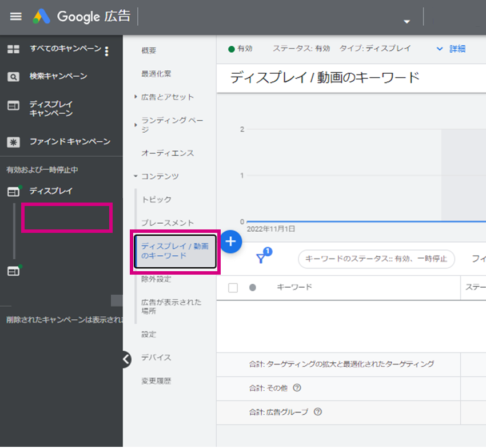Open 検索キャンペーン in sidebar
The width and height of the screenshot is (486, 448).
(58, 76)
